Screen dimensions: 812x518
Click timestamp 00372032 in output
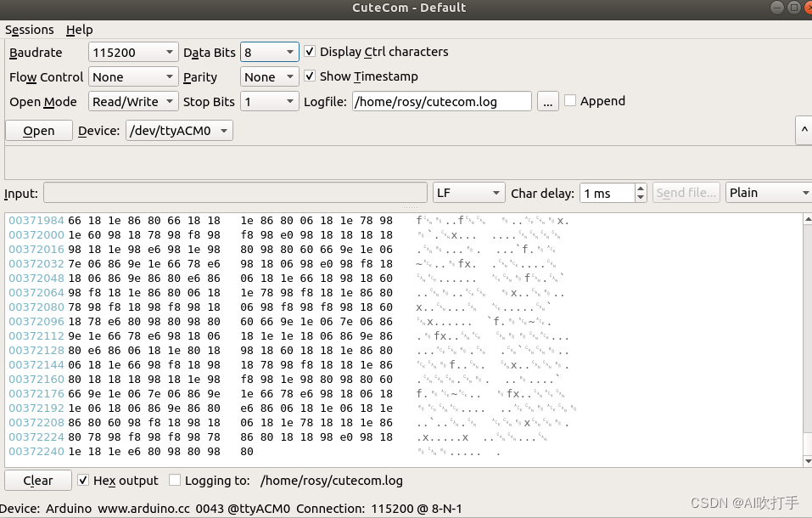[36, 264]
